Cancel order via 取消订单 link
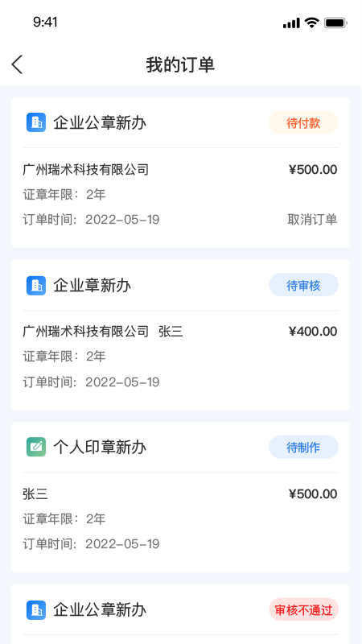 tap(312, 220)
